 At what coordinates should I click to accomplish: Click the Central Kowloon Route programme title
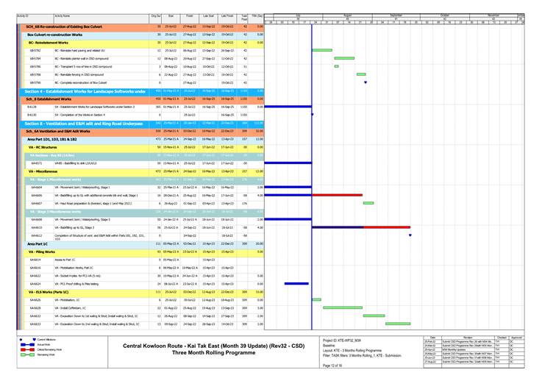tap(213, 345)
